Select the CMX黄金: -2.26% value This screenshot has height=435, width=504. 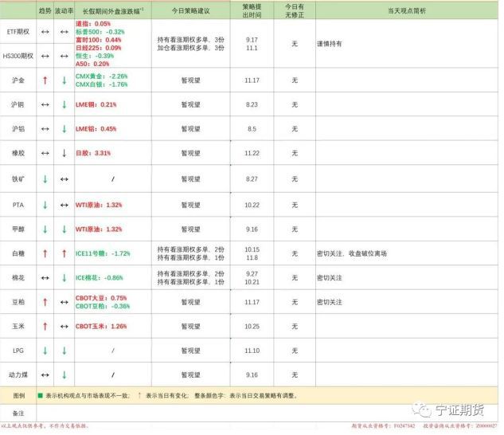(102, 76)
